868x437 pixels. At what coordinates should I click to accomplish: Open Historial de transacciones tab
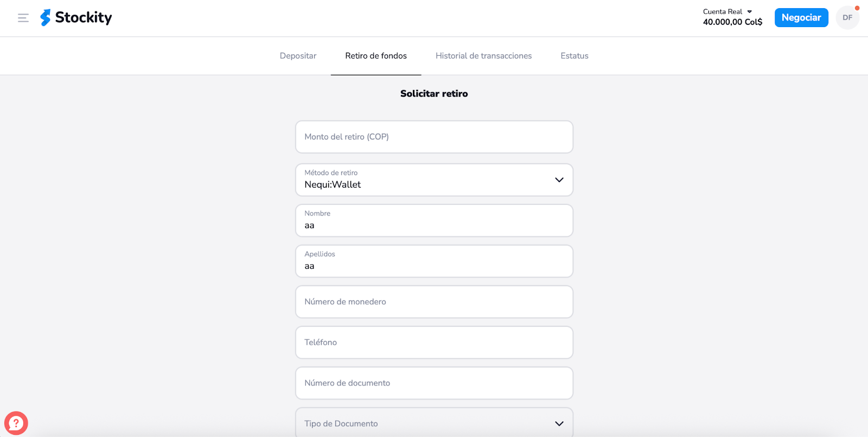click(483, 56)
